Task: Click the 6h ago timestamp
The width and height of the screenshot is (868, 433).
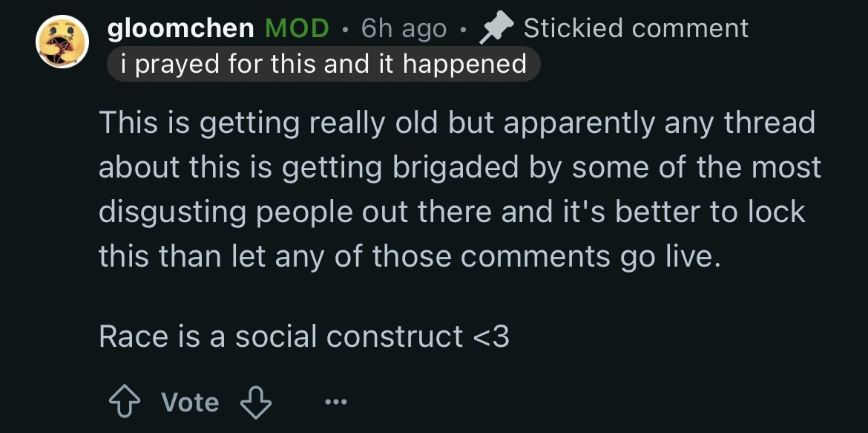Action: (x=404, y=28)
